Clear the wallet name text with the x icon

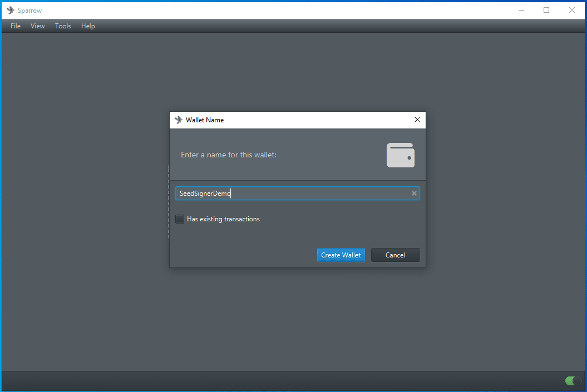click(414, 193)
